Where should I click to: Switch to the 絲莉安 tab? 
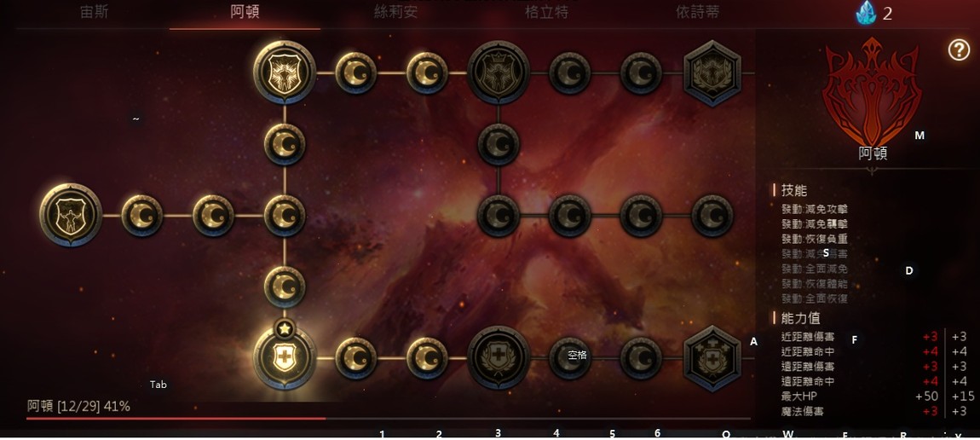pos(395,12)
